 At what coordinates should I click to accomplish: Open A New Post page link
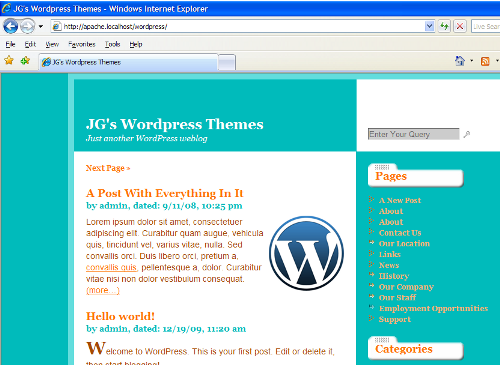click(x=400, y=200)
